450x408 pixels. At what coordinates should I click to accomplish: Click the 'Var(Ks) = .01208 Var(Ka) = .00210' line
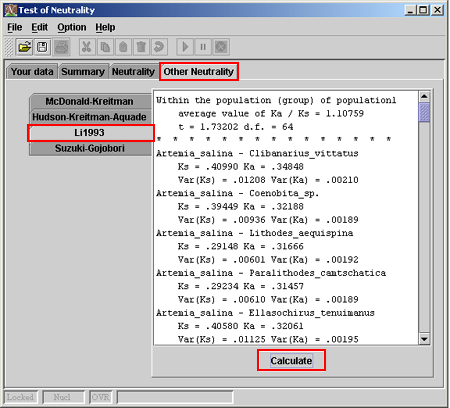(x=268, y=180)
